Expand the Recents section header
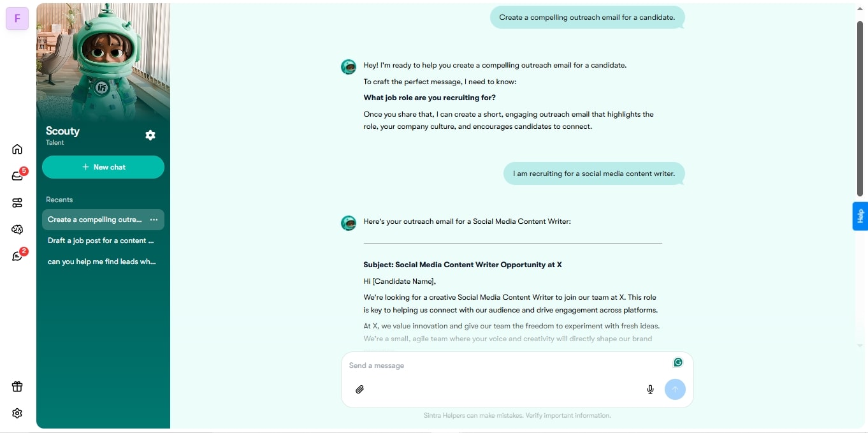Screen dimensions: 868x433 click(59, 200)
